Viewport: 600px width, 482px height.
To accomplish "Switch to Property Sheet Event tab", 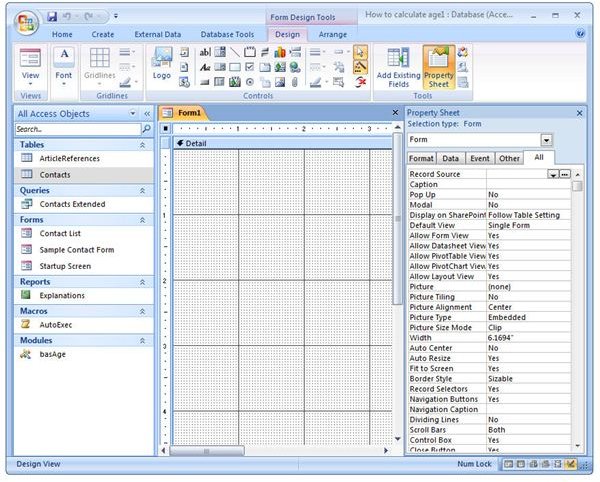I will pyautogui.click(x=479, y=158).
